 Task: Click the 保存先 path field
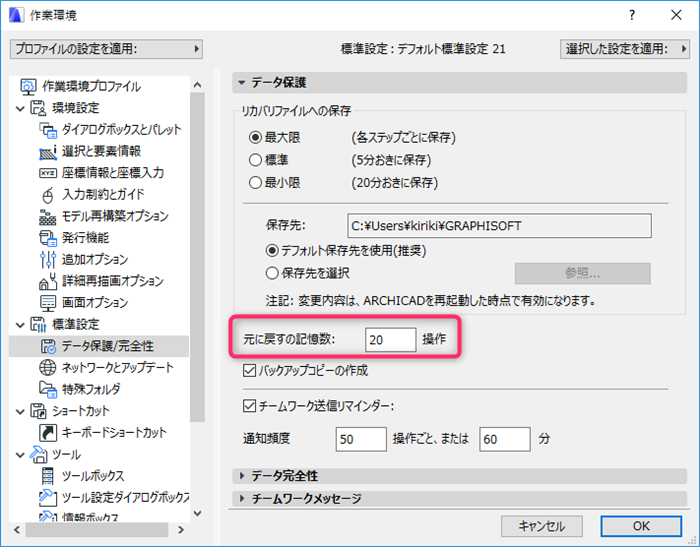pos(499,226)
